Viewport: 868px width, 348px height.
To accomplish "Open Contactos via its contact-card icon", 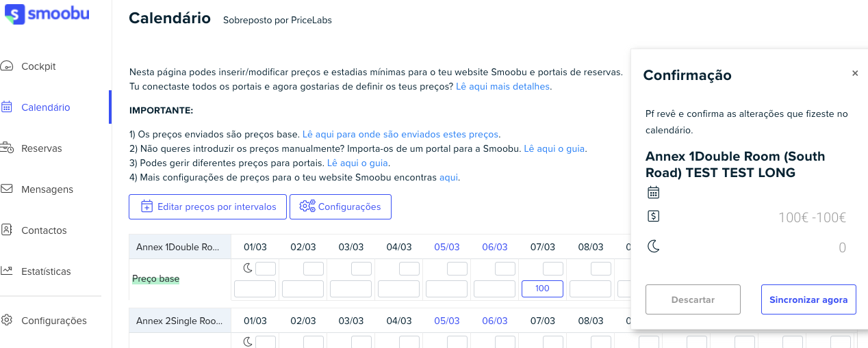I will coord(7,230).
